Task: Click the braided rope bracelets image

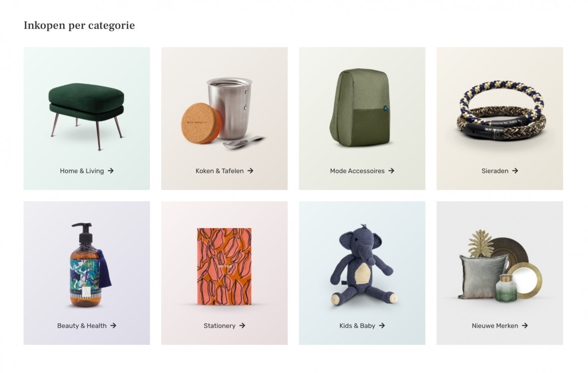Action: tap(501, 110)
